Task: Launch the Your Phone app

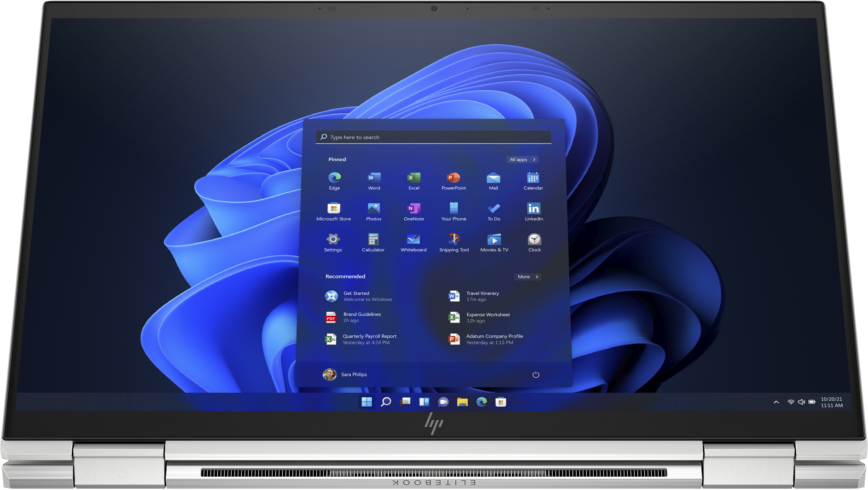Action: coord(454,212)
